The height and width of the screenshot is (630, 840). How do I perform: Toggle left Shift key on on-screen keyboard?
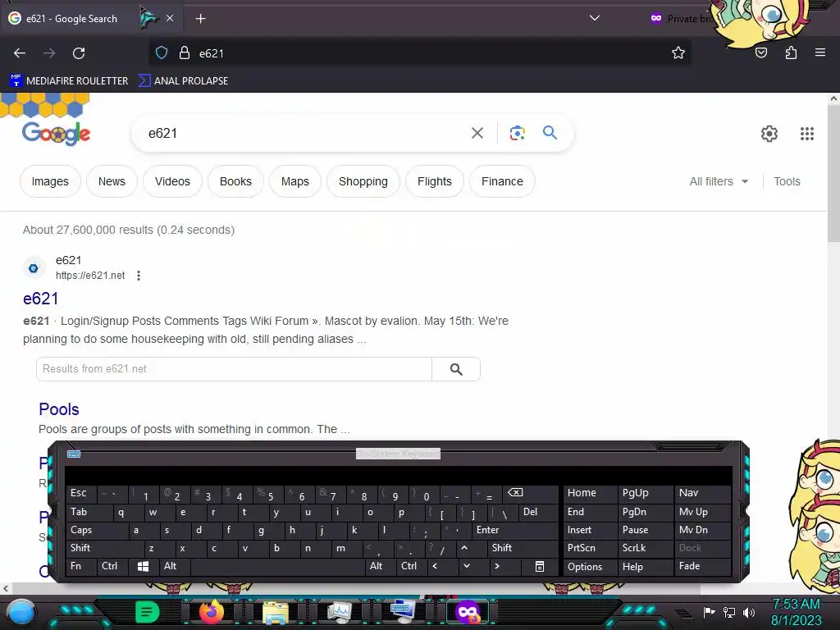point(104,548)
